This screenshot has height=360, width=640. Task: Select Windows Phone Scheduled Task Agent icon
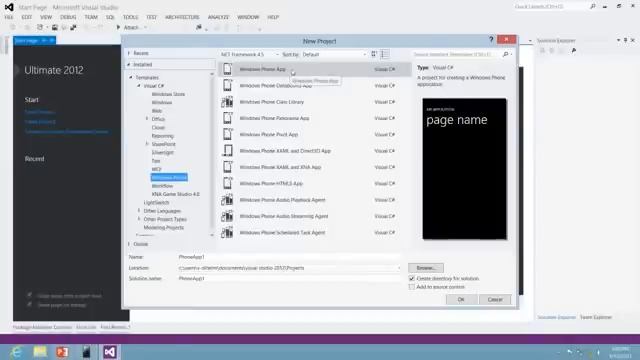[227, 233]
